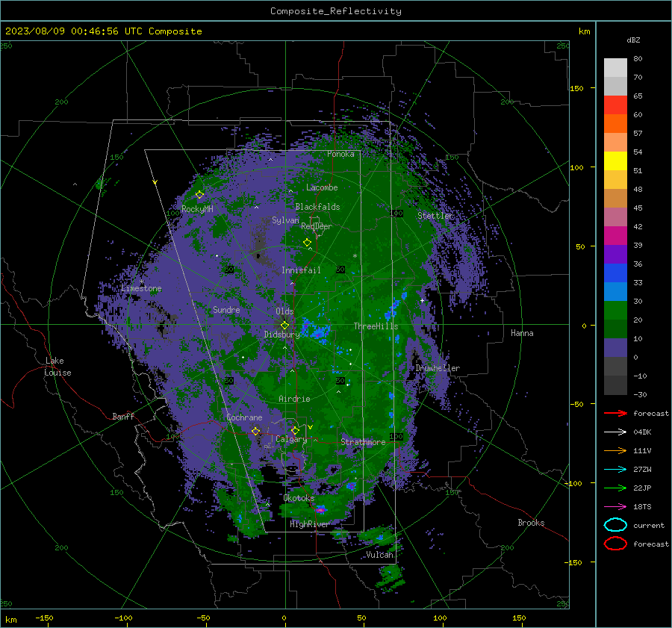Image resolution: width=672 pixels, height=628 pixels.
Task: Select the magenta 18TS arrow symbol
Action: coord(615,506)
